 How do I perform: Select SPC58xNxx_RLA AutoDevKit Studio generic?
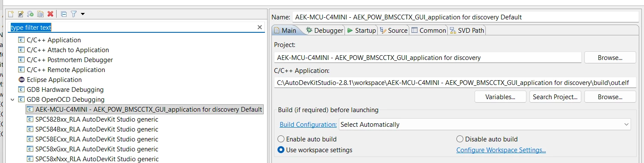click(x=97, y=159)
